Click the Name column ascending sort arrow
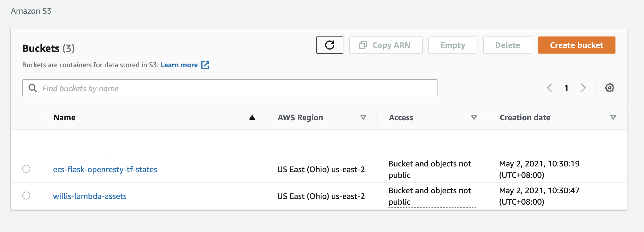Screen dimensions: 644x232 (252, 117)
